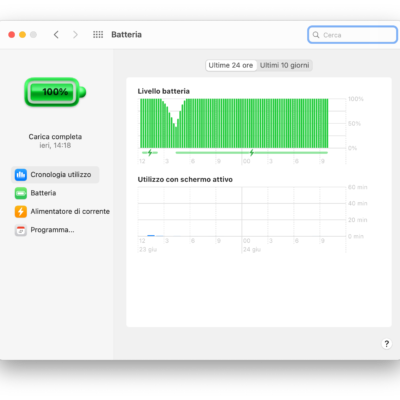Click the Batteria window title
400x400 pixels.
(126, 35)
